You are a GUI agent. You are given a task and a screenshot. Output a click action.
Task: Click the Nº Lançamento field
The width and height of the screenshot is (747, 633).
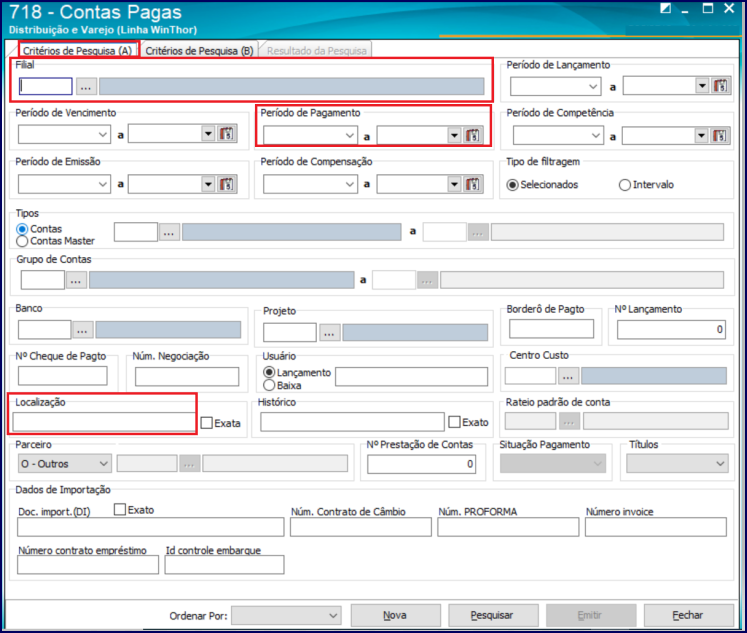[671, 330]
